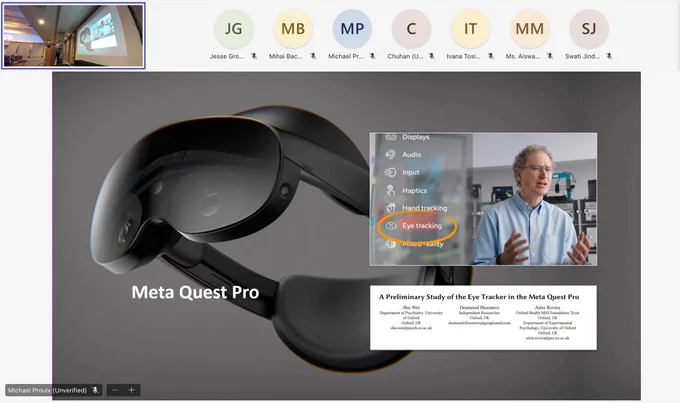Click the 'A Preliminary Study' paper title
The height and width of the screenshot is (403, 680).
pos(479,297)
